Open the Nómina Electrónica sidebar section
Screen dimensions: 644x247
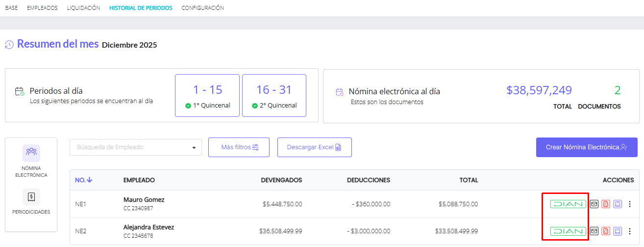pyautogui.click(x=31, y=161)
